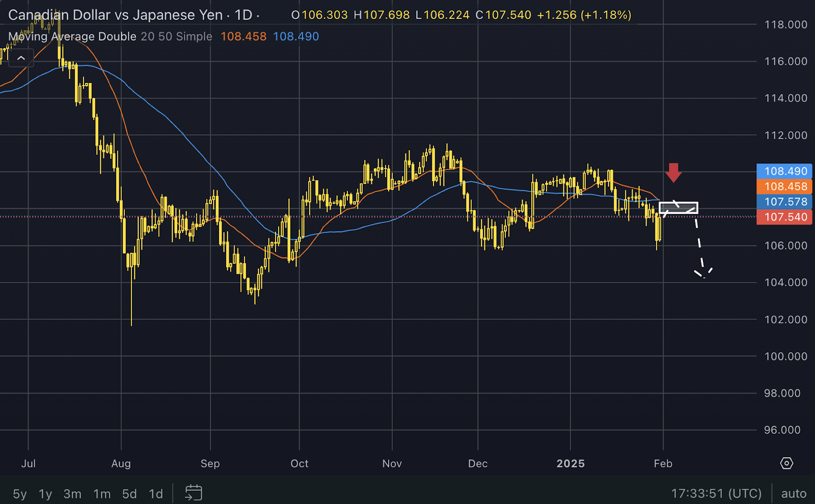The width and height of the screenshot is (815, 504).
Task: Click Canadian Dollar vs Japanese Yen title
Action: point(115,15)
